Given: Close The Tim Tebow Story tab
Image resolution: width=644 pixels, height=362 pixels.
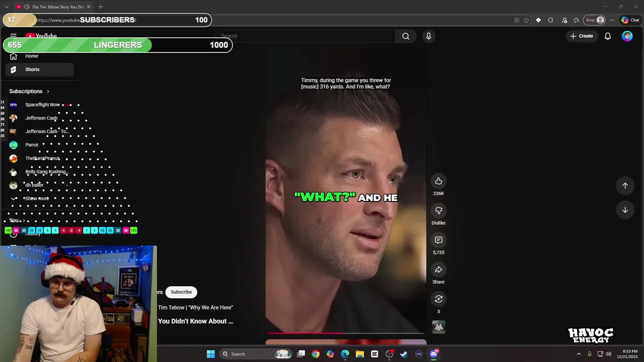Looking at the screenshot, I should tap(89, 7).
